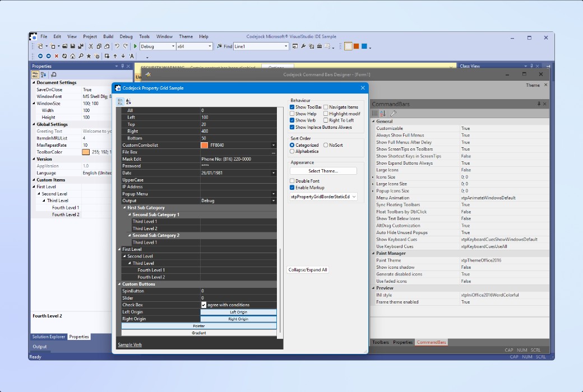
Task: Uncheck the Show Verb checkbox
Action: point(292,120)
